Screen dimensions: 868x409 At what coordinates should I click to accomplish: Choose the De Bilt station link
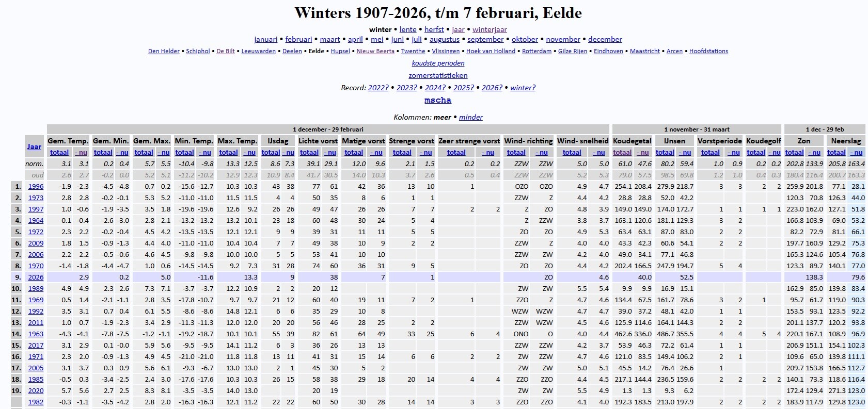(x=226, y=51)
